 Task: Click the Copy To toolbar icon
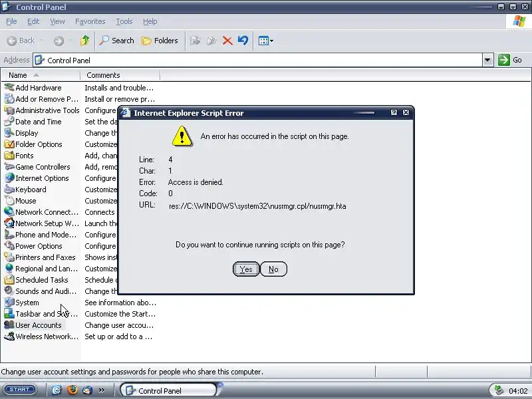pos(211,41)
